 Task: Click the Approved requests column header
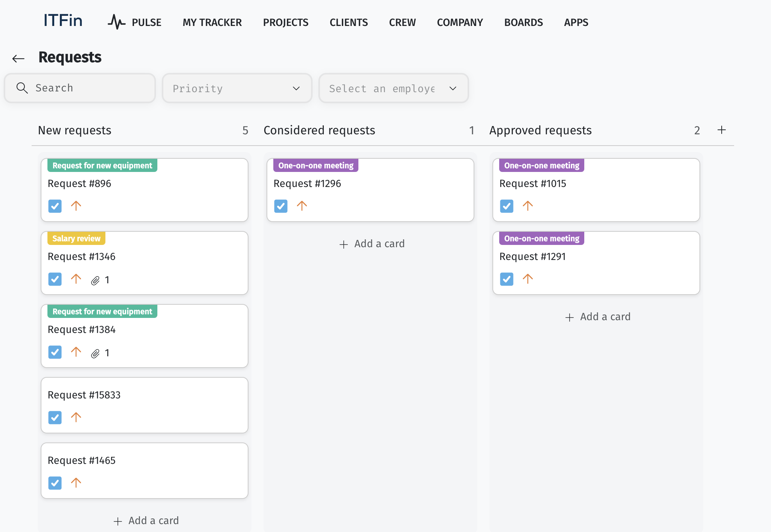tap(541, 130)
